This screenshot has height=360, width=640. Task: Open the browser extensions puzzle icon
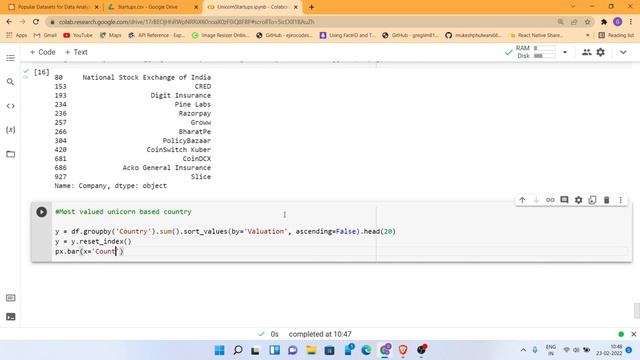(x=604, y=22)
